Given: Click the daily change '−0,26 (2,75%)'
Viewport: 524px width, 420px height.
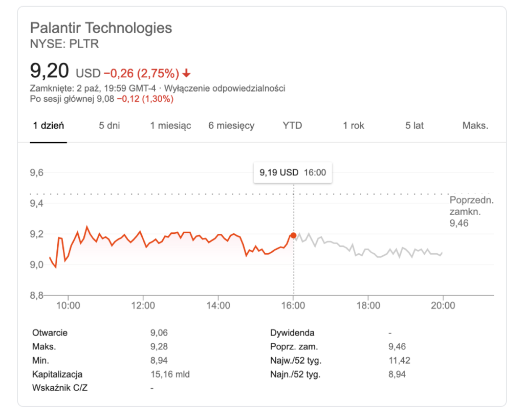Looking at the screenshot, I should [x=141, y=73].
